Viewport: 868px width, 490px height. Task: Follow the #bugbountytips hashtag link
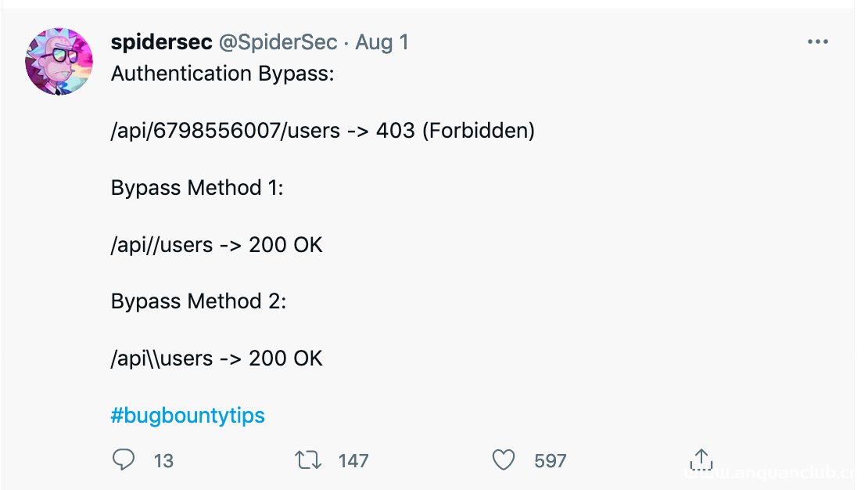click(188, 415)
